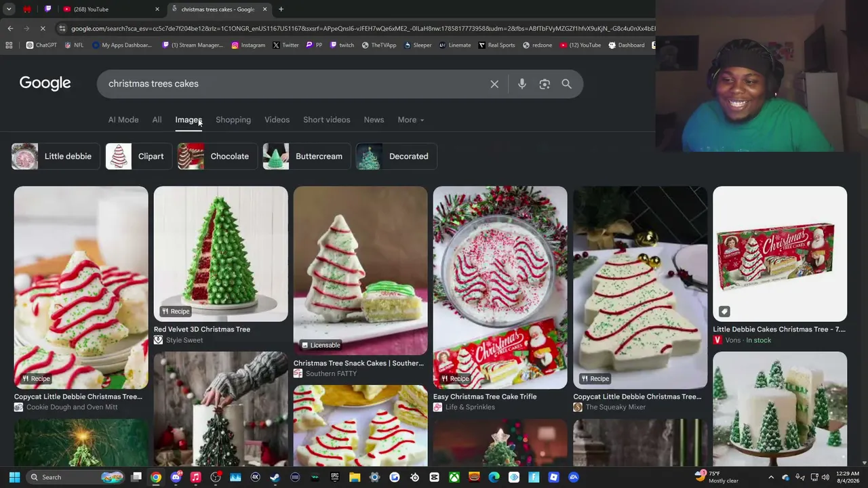Open the Short videos tab
The width and height of the screenshot is (868, 488).
coord(327,120)
